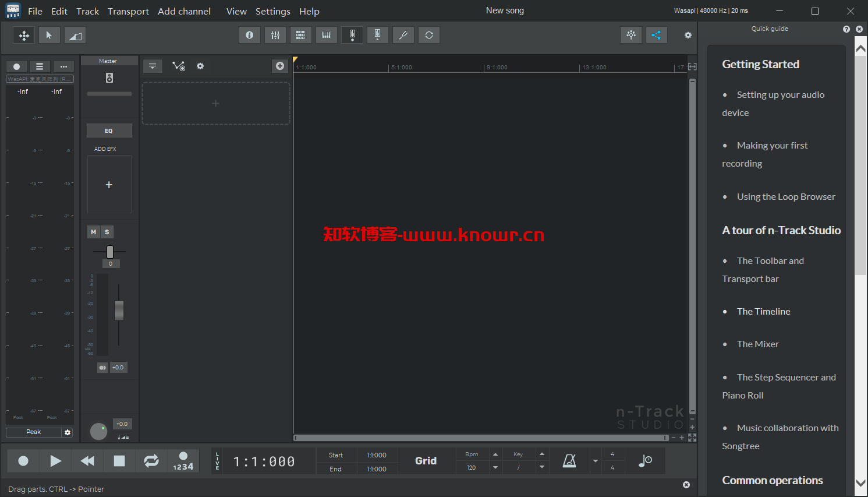Toggle LIVE mode in transport bar
Image resolution: width=868 pixels, height=497 pixels.
218,461
